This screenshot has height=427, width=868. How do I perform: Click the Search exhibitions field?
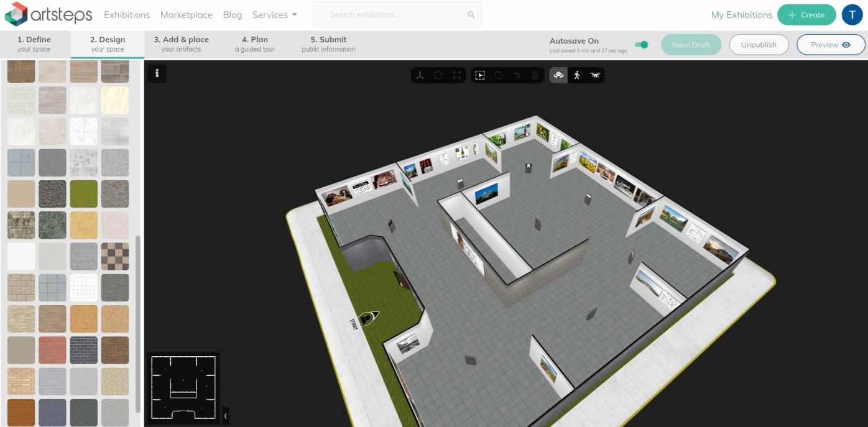pyautogui.click(x=397, y=15)
